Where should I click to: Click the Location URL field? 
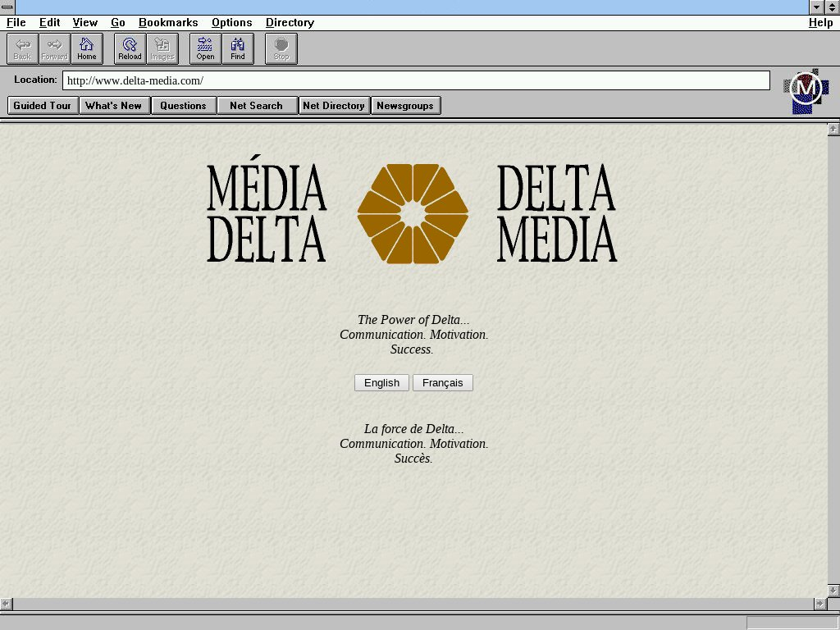416,80
